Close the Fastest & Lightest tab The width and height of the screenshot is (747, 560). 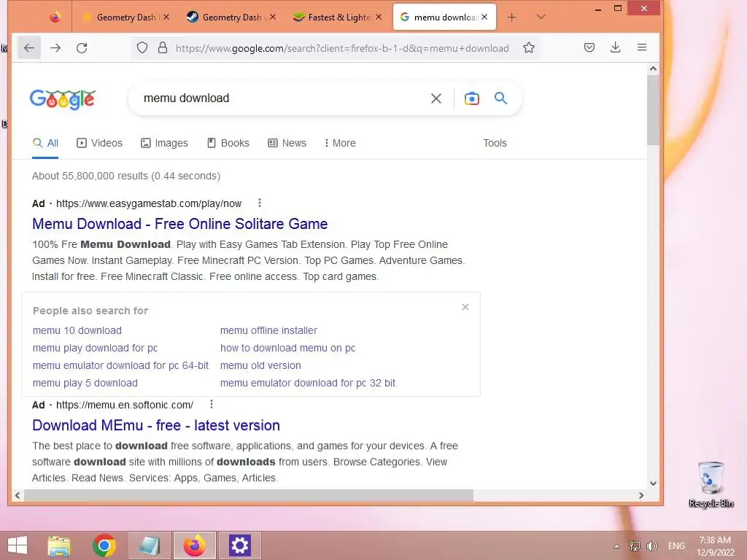pyautogui.click(x=379, y=17)
